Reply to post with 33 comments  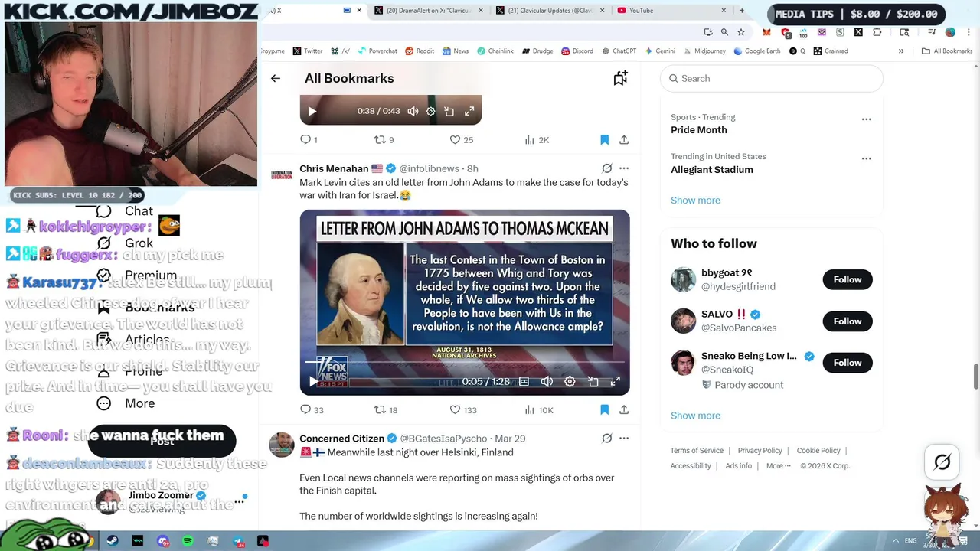point(312,409)
